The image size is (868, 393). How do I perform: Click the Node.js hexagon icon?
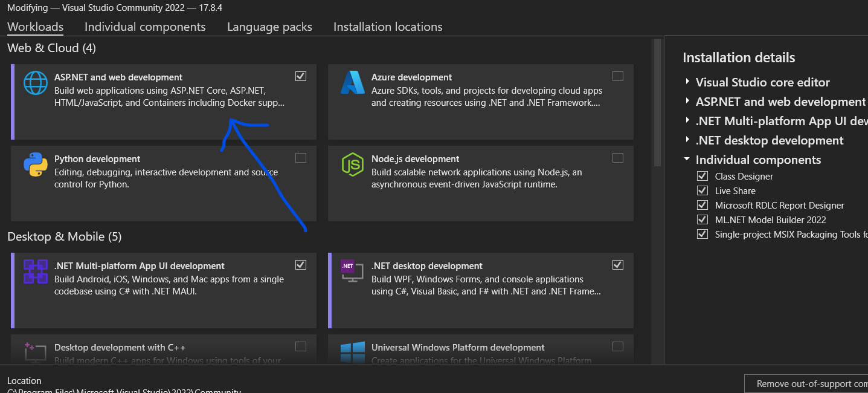353,164
